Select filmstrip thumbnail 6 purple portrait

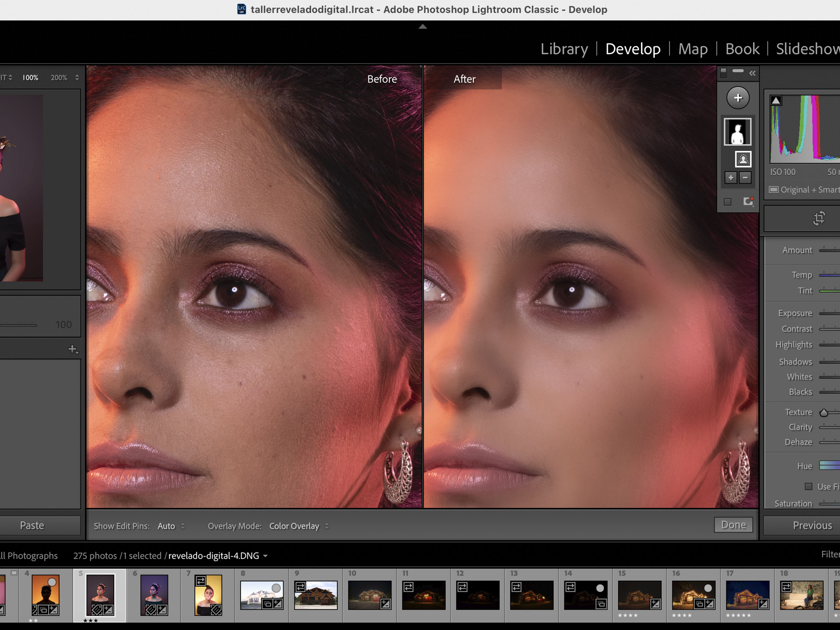(x=154, y=595)
